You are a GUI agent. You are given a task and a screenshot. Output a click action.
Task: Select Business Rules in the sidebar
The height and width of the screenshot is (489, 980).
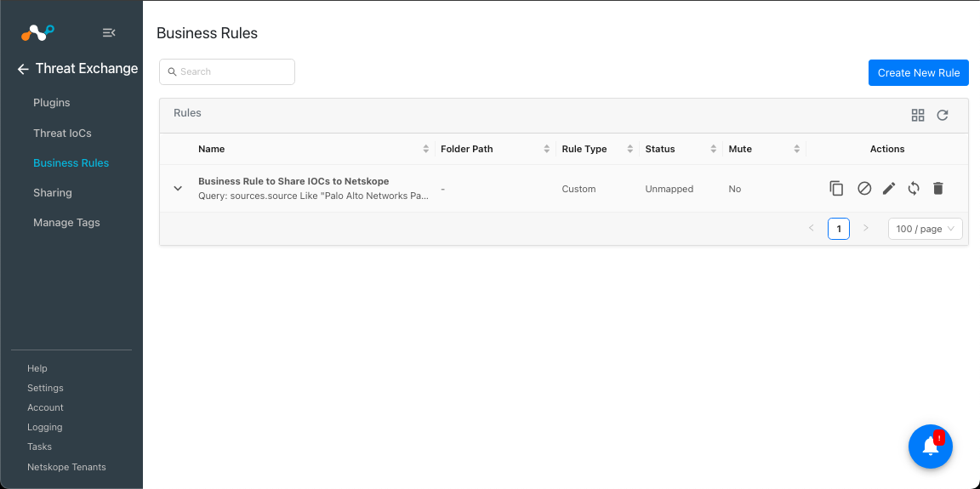point(71,163)
